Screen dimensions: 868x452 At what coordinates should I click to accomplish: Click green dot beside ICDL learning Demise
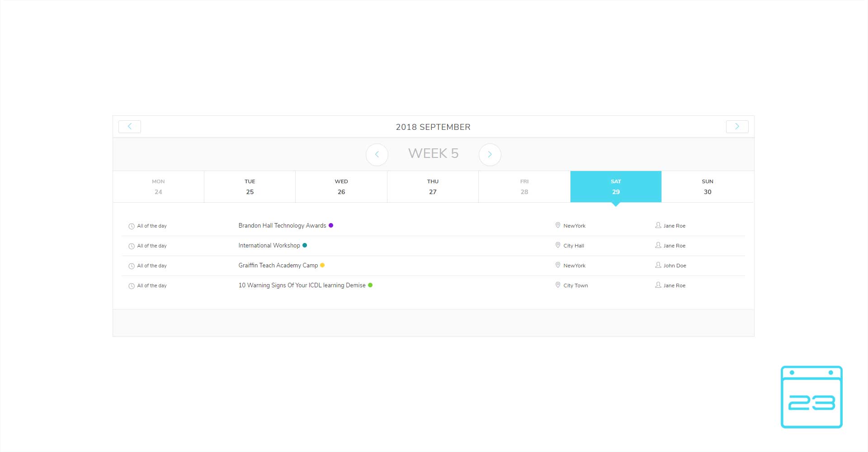pos(370,285)
